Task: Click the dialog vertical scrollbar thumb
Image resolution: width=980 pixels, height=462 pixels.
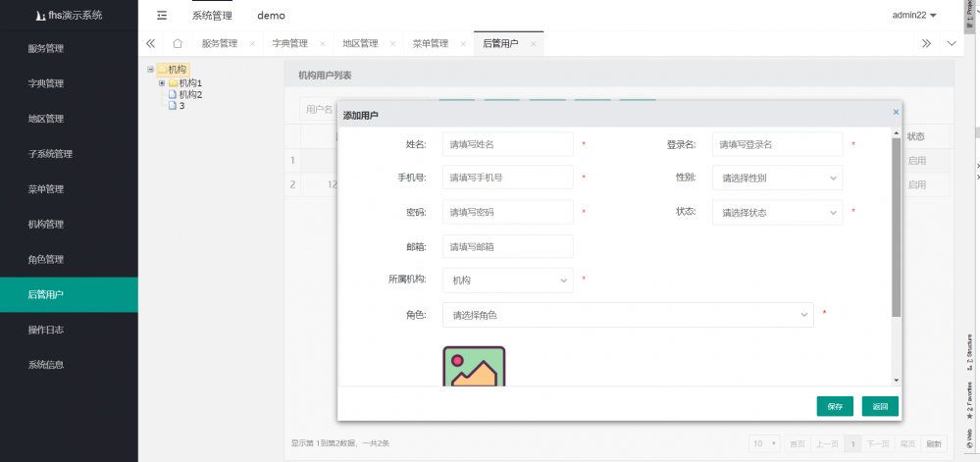Action: pos(897,227)
